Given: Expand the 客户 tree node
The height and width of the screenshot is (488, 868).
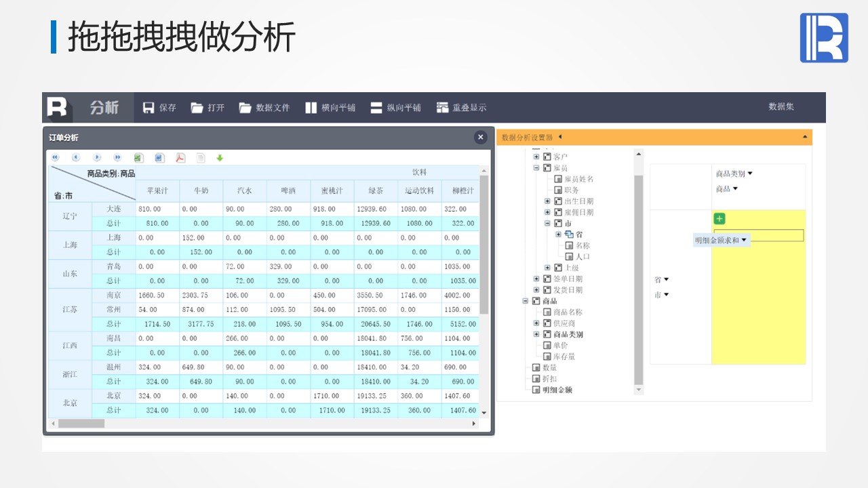Looking at the screenshot, I should click(x=536, y=157).
